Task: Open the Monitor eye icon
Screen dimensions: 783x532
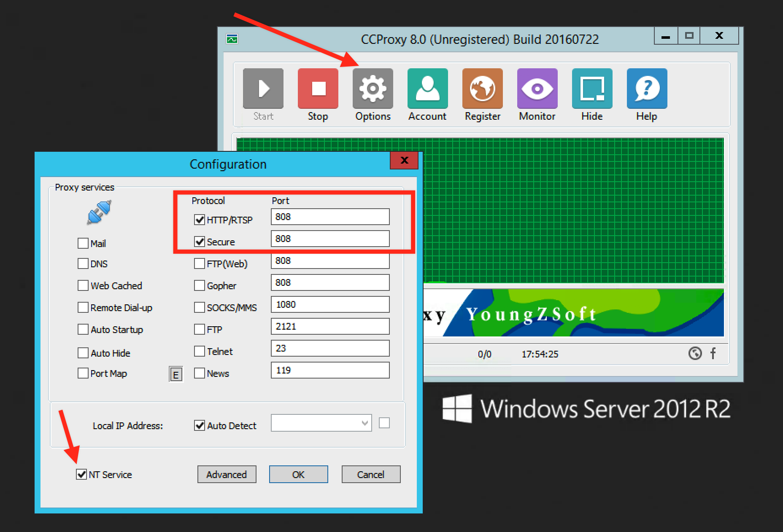Action: tap(537, 89)
